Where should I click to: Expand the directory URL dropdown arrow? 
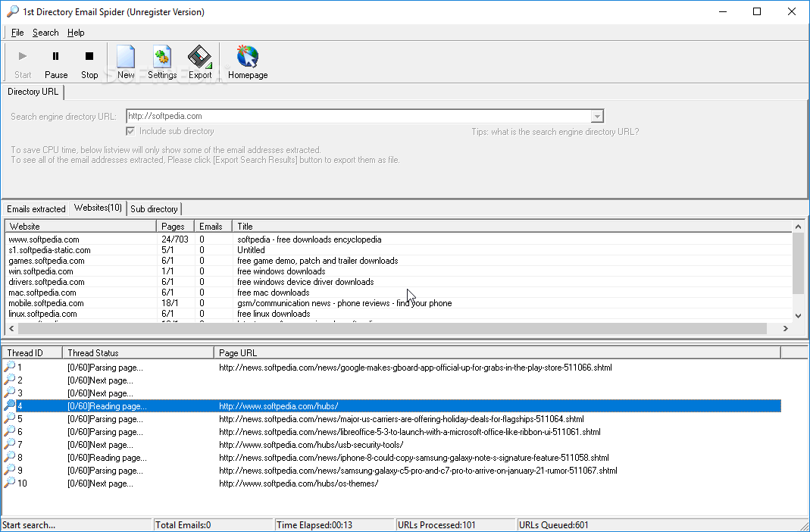coord(597,116)
